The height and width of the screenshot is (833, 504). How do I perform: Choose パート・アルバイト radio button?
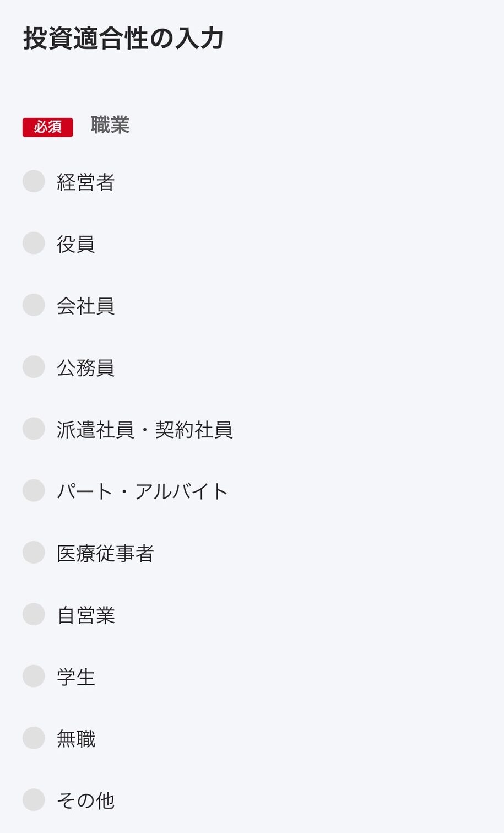[x=34, y=490]
